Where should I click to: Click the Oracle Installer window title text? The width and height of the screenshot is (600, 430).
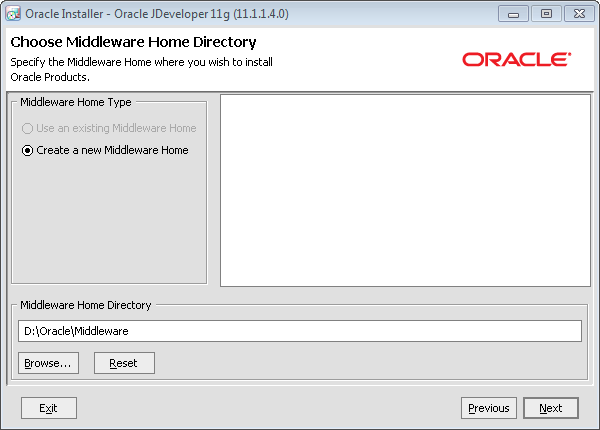click(157, 14)
